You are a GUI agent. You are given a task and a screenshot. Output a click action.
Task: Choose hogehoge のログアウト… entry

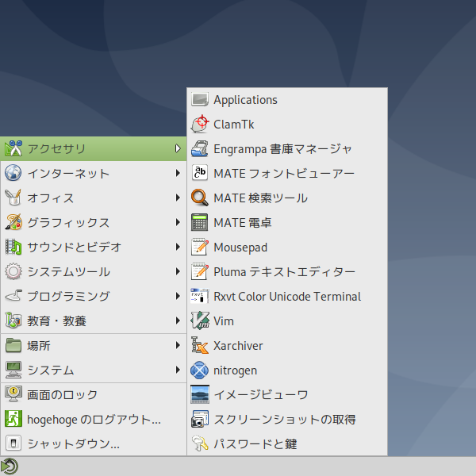(x=94, y=419)
